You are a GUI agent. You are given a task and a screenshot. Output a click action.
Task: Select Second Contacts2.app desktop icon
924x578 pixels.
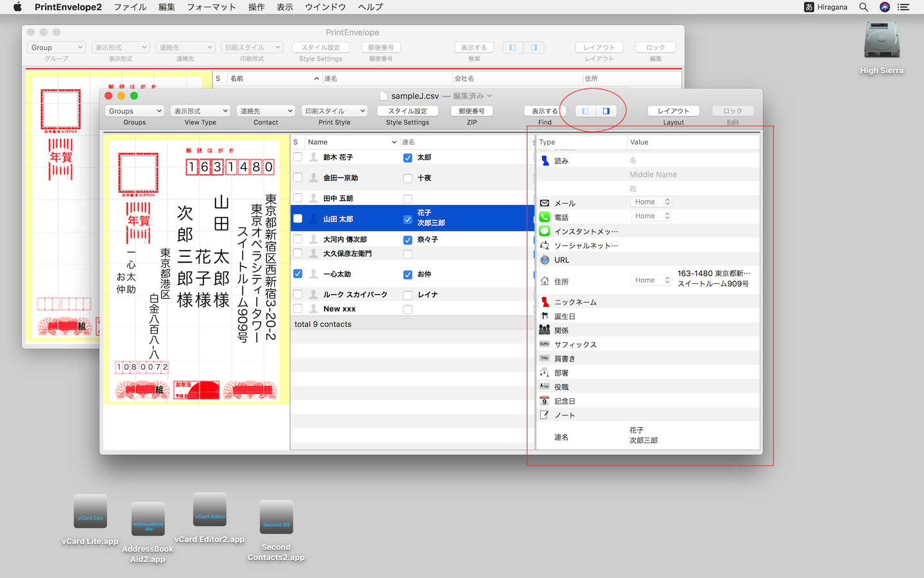pos(277,518)
